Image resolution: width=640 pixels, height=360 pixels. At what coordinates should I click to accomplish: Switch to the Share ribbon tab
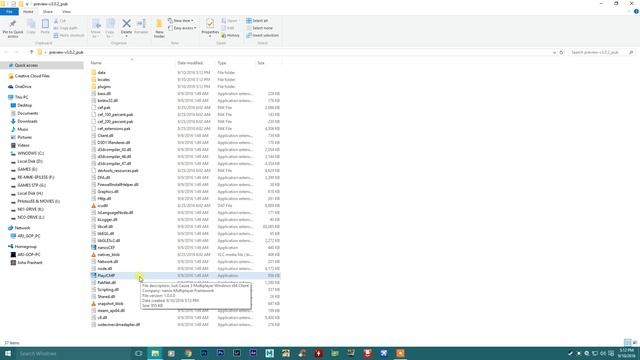point(48,12)
